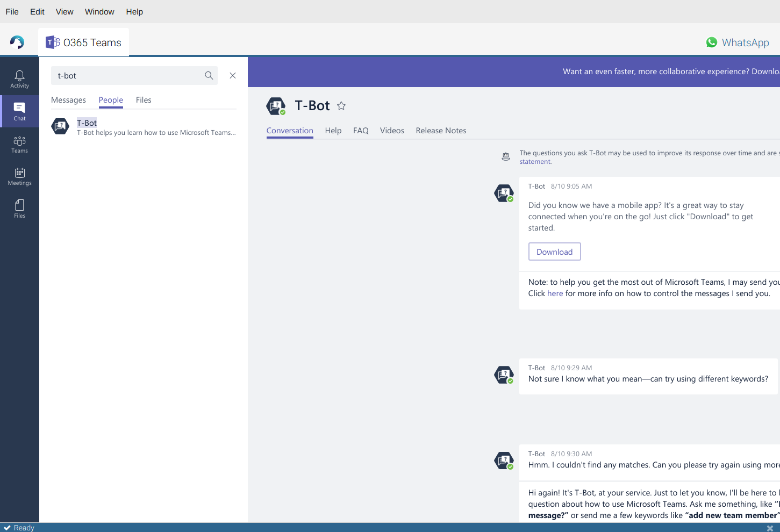Open the Edit menu
Screen dimensions: 780x532
pos(37,12)
